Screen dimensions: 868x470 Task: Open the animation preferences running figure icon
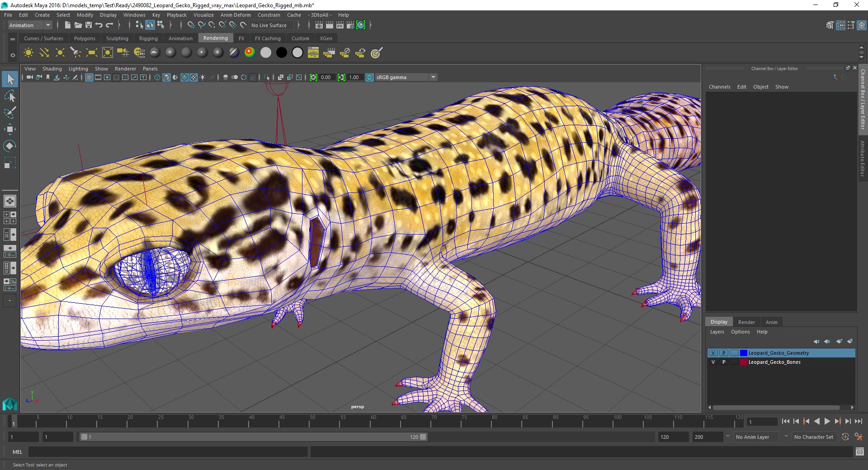coord(859,437)
